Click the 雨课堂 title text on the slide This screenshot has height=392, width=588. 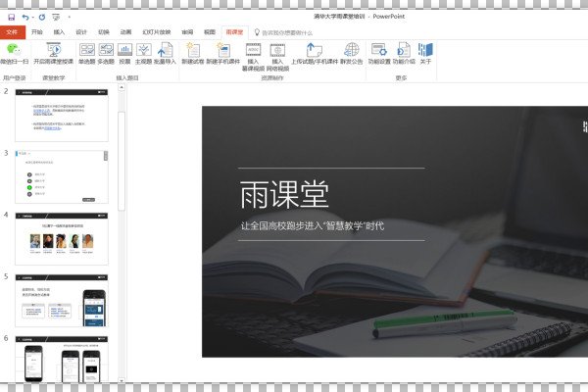click(x=284, y=194)
